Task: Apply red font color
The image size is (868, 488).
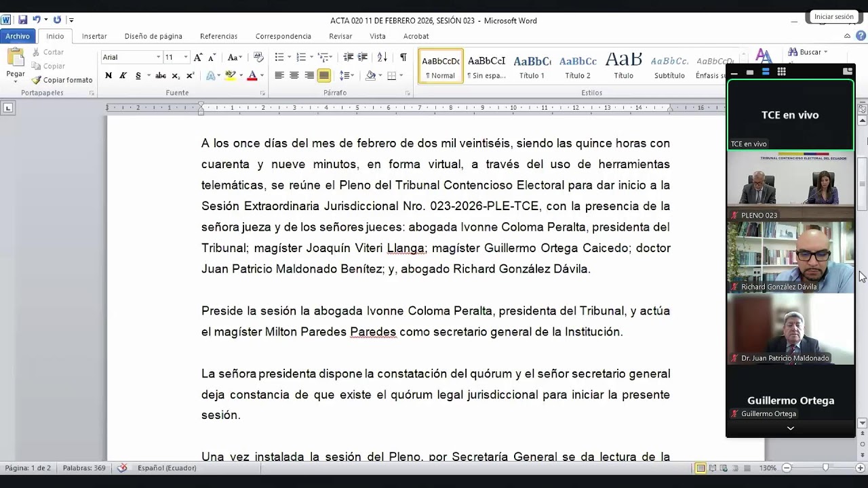Action: (252, 76)
